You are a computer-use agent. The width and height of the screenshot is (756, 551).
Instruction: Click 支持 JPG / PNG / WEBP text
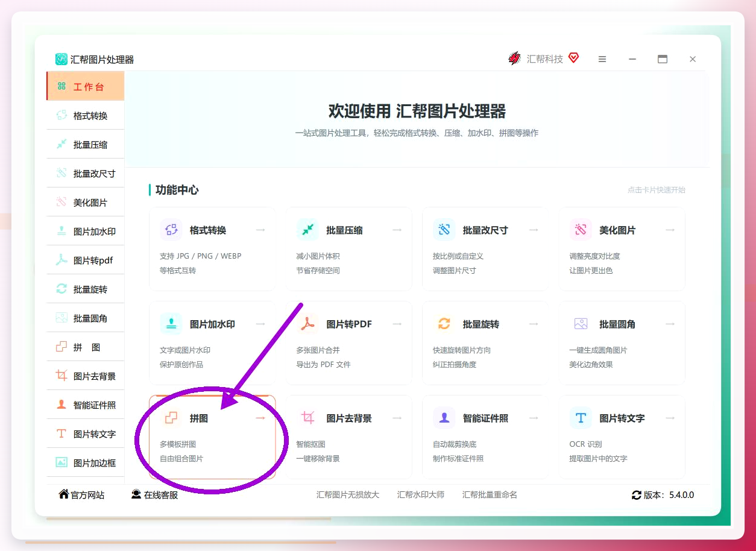pyautogui.click(x=201, y=256)
